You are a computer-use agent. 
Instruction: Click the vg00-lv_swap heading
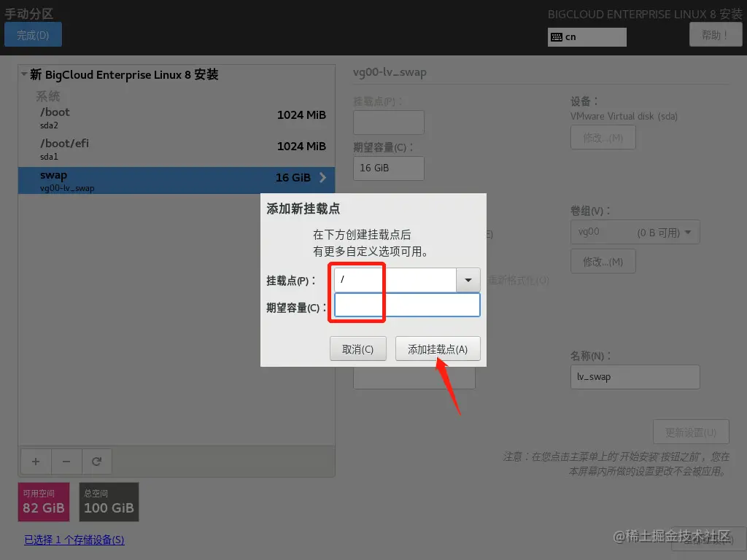(x=390, y=73)
